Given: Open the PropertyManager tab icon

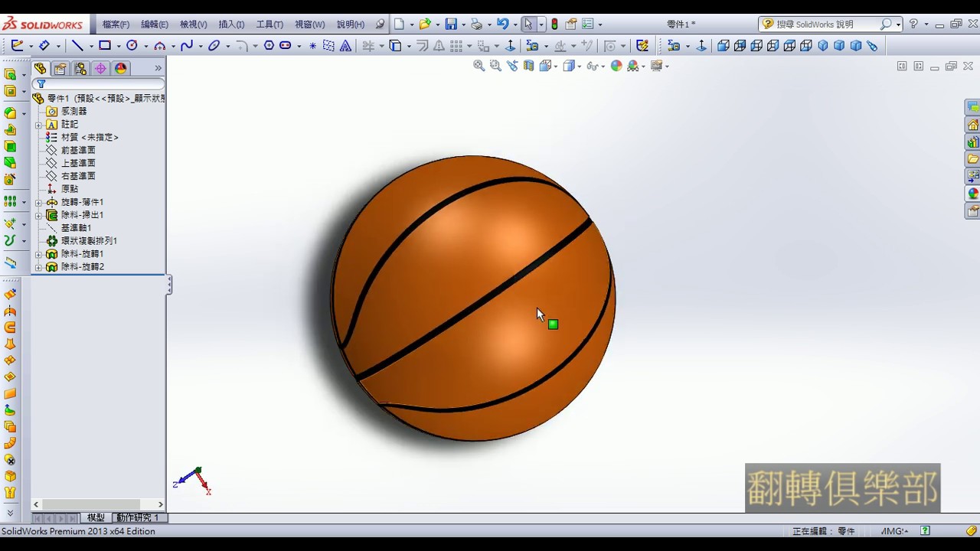Looking at the screenshot, I should tap(60, 69).
